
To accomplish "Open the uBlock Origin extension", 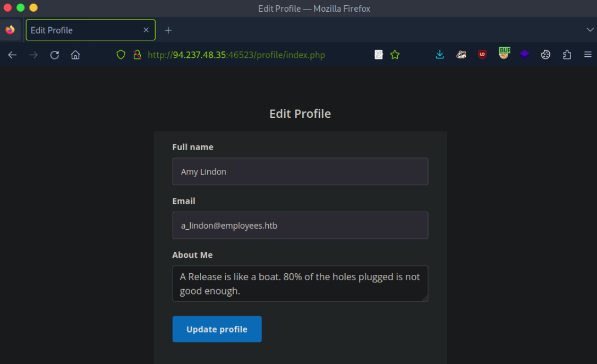I will tap(482, 55).
